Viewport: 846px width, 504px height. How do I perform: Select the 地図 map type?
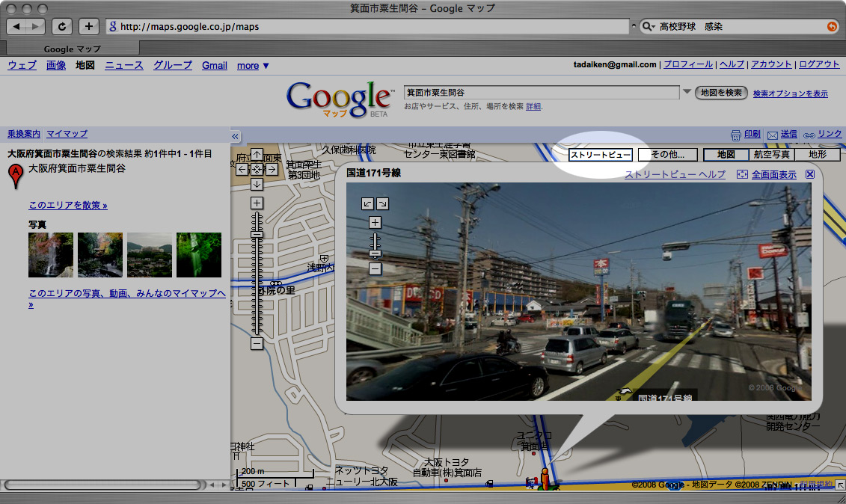726,155
